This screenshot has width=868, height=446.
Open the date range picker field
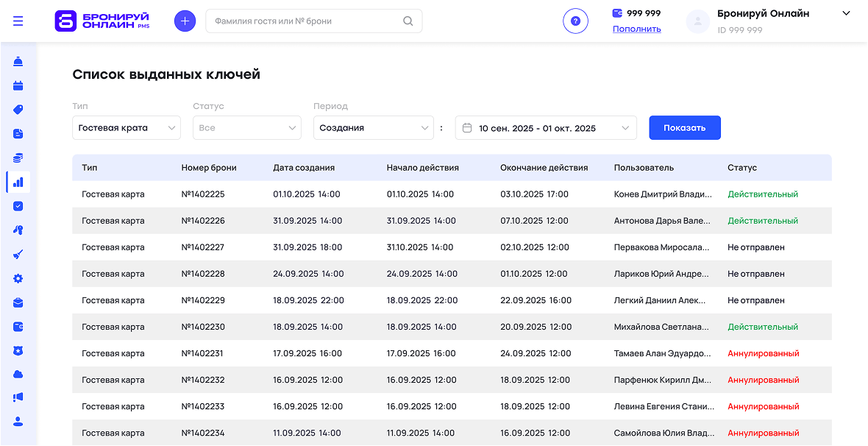(x=546, y=128)
